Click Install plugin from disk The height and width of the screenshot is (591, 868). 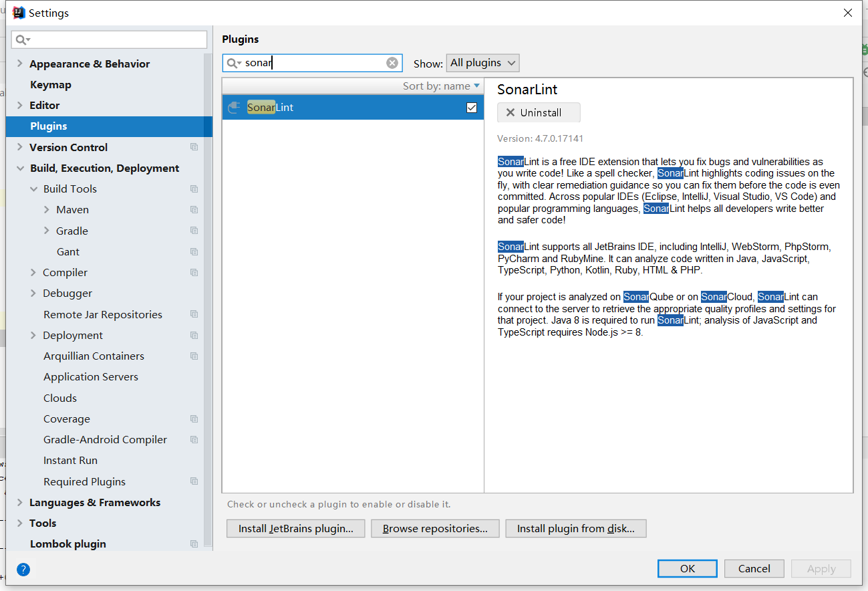point(576,528)
